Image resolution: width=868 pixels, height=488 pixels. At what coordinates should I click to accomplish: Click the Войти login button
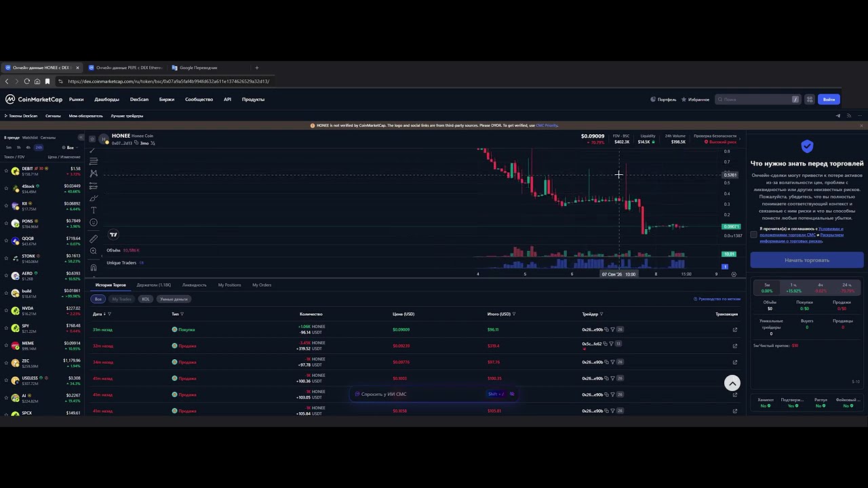[829, 100]
